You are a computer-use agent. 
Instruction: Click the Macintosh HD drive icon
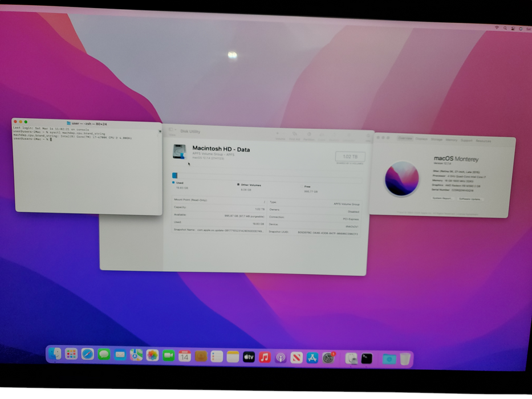click(180, 151)
